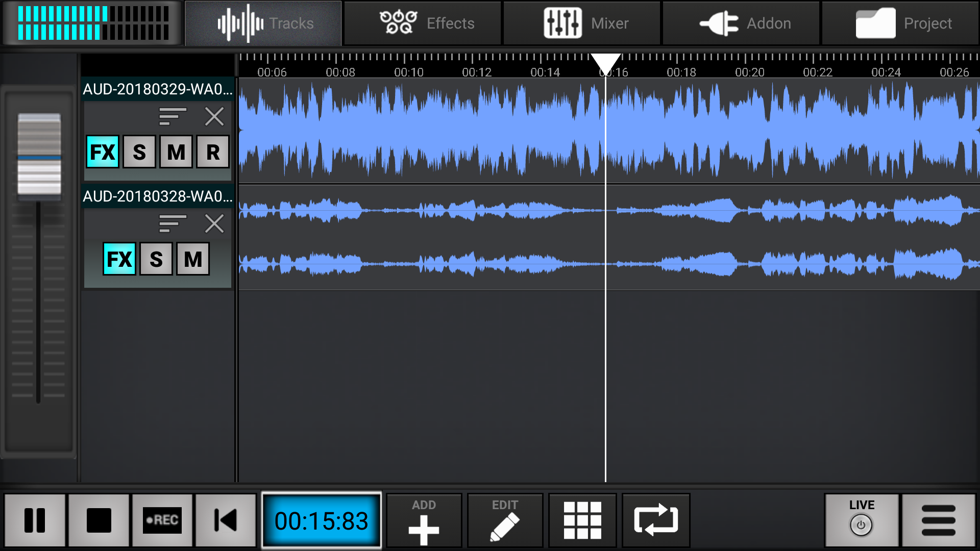The image size is (980, 551).
Task: Open the grid snap options icon
Action: click(x=583, y=520)
